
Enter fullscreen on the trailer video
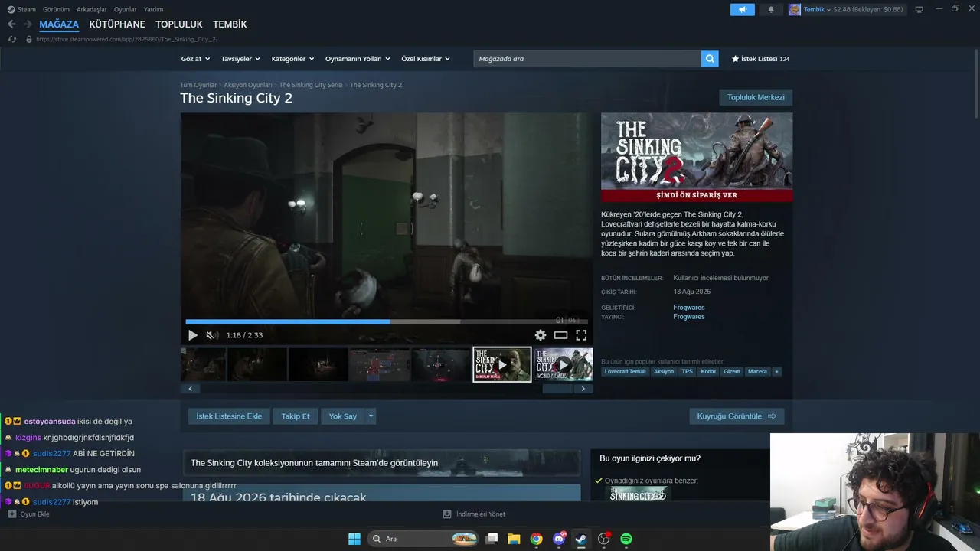[581, 335]
